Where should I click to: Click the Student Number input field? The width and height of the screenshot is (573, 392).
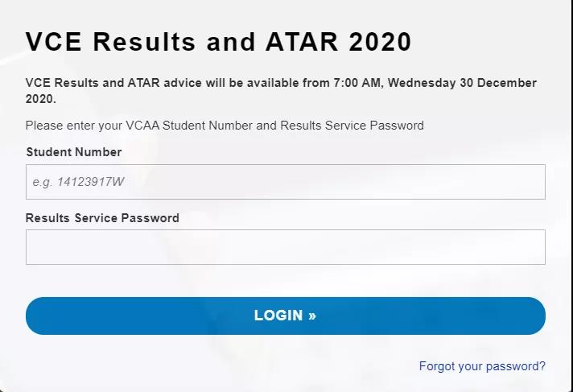[286, 182]
